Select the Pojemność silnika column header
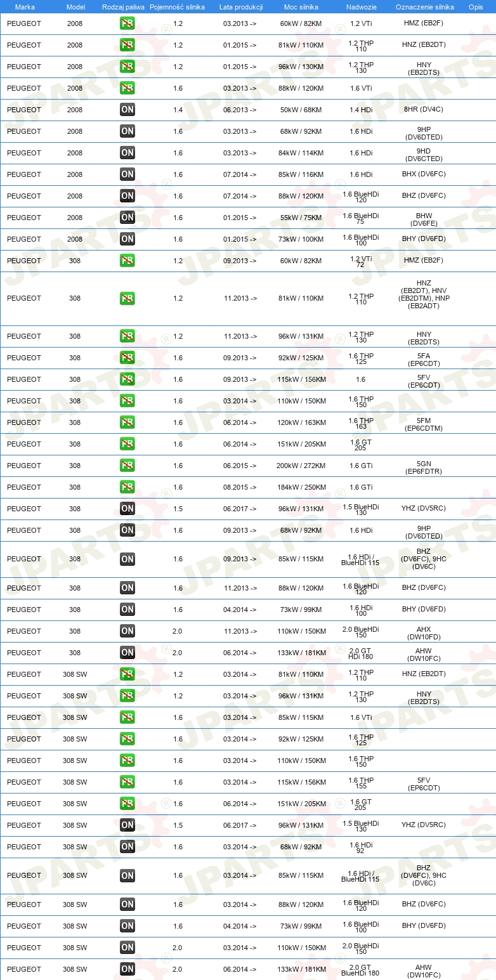The width and height of the screenshot is (496, 980). [x=177, y=6]
